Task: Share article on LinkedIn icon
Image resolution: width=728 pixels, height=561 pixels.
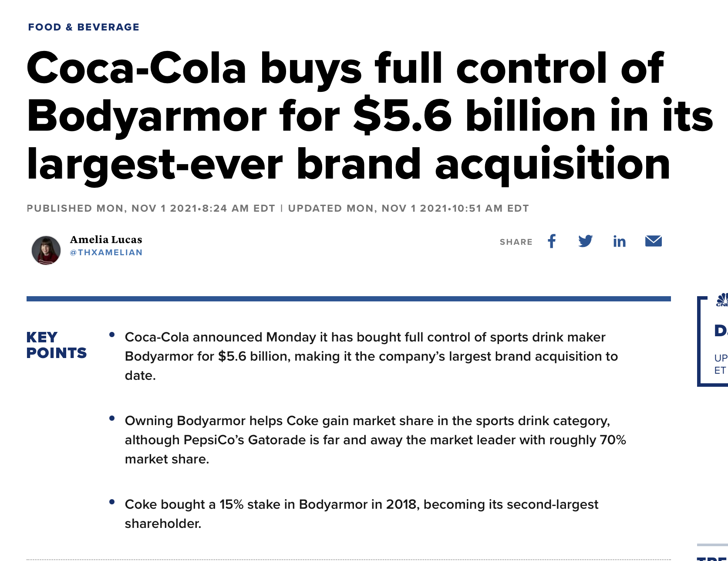Action: [619, 241]
